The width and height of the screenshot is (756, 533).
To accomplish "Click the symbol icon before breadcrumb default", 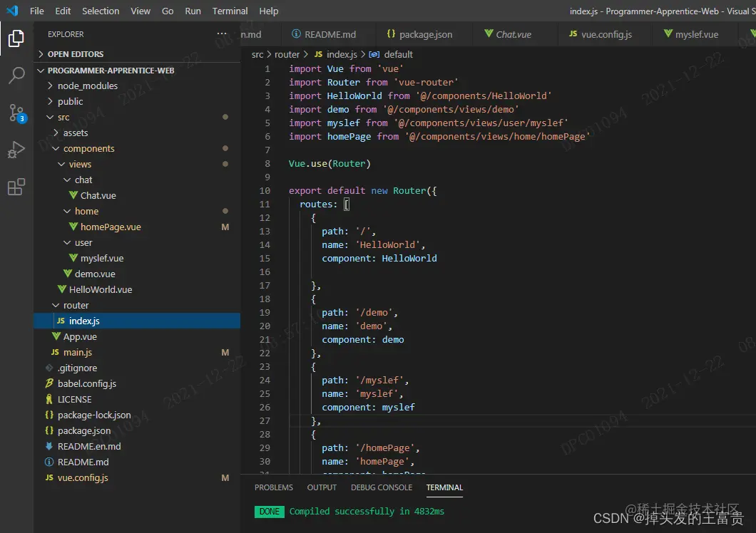I will [374, 54].
